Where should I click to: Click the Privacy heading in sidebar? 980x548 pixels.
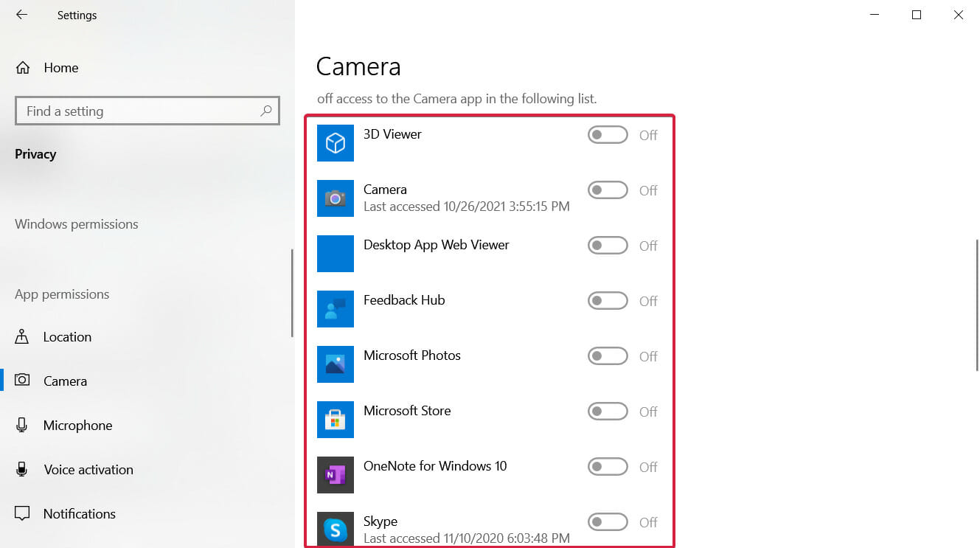pos(35,154)
